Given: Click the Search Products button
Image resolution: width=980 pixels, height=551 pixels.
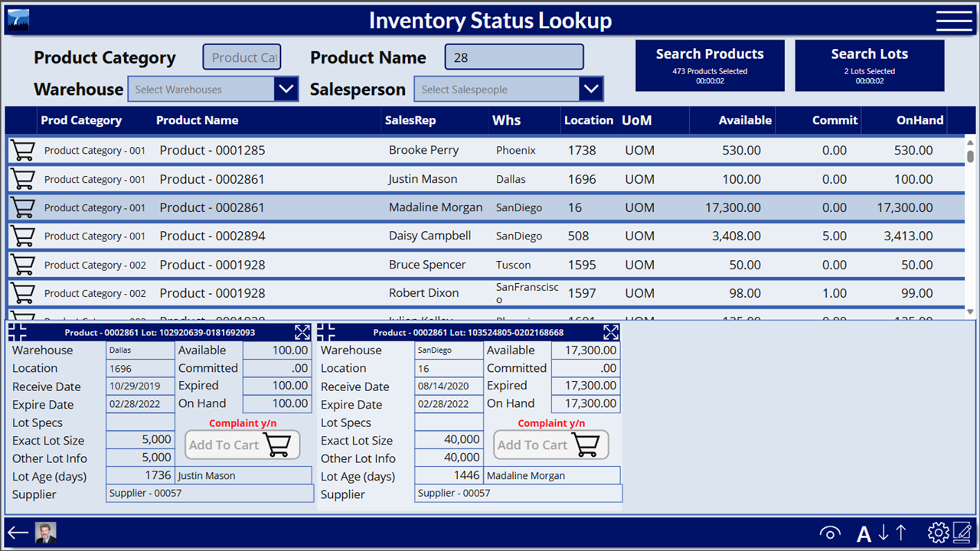Looking at the screenshot, I should (x=709, y=65).
